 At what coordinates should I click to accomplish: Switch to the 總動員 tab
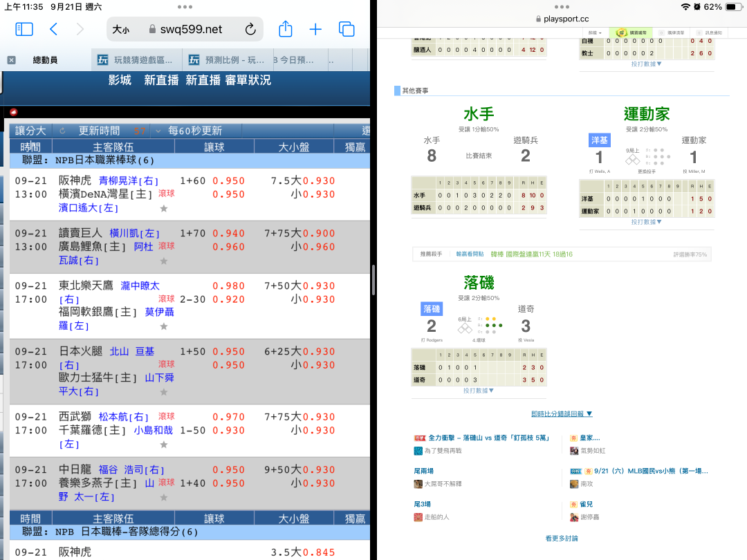45,60
